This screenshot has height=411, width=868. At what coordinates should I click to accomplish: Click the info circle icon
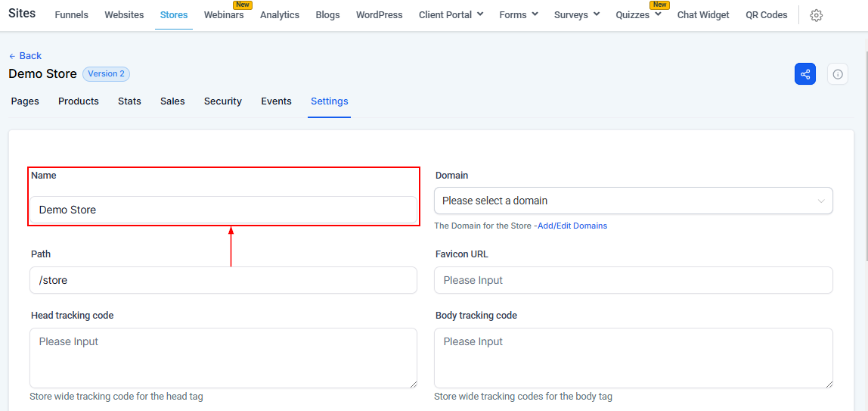(x=838, y=74)
